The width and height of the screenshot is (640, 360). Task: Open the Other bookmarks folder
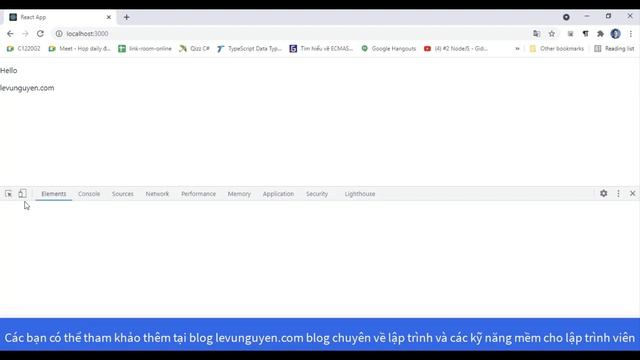coord(557,49)
